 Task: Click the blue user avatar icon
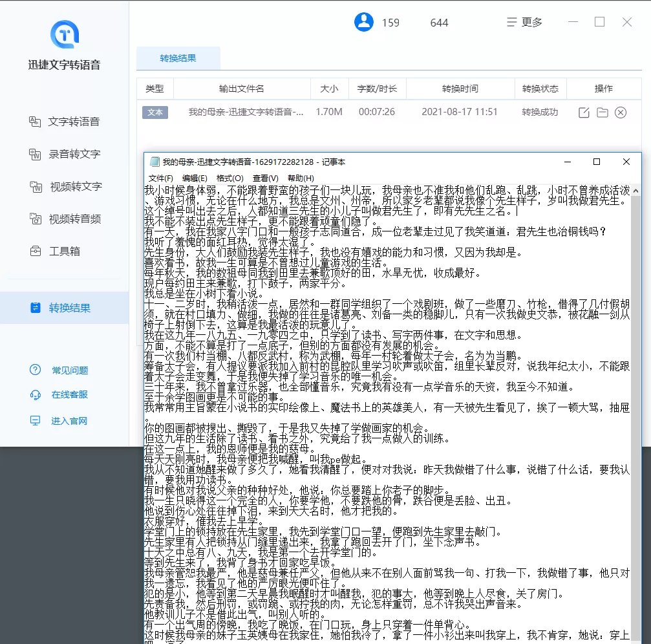tap(364, 22)
